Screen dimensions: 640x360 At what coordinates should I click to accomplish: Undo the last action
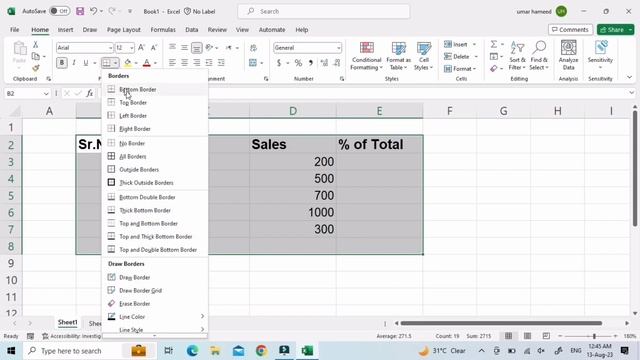(93, 11)
